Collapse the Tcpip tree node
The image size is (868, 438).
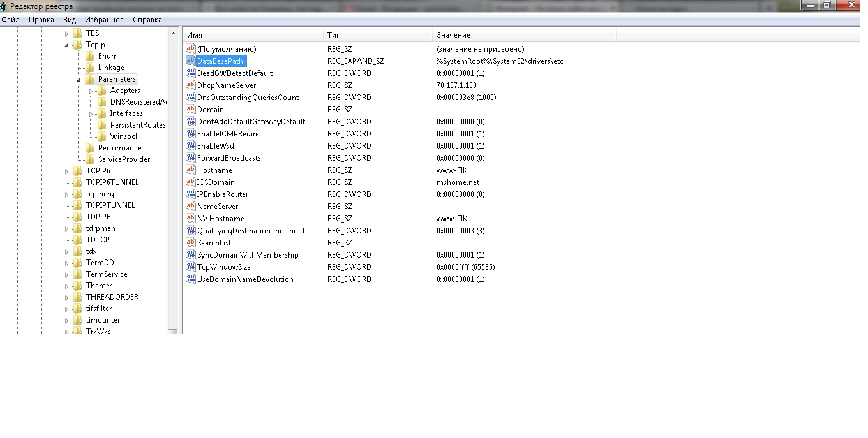pos(67,45)
